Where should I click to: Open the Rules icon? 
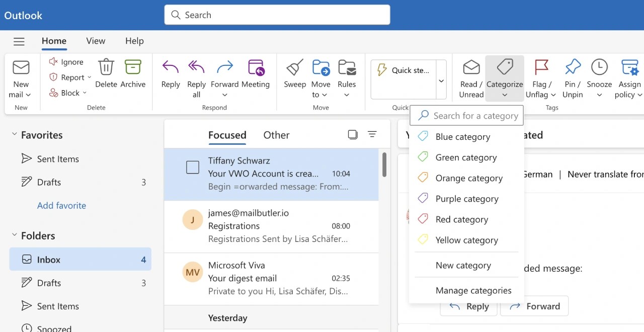point(347,75)
